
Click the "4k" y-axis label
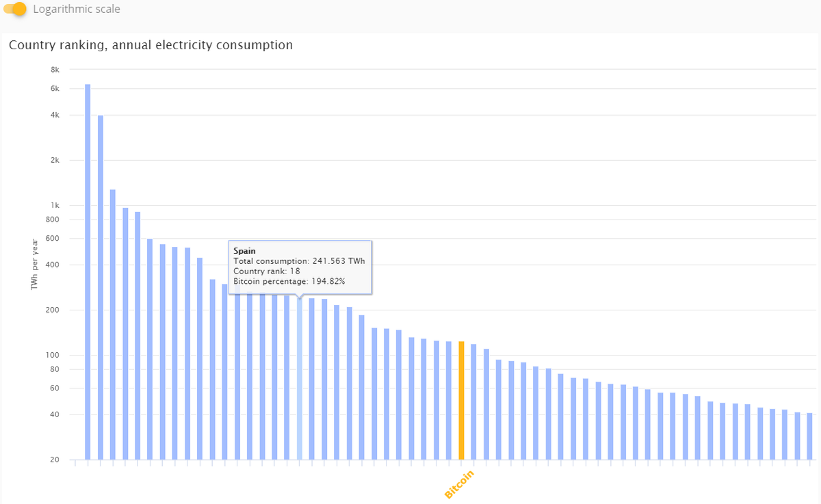point(55,115)
